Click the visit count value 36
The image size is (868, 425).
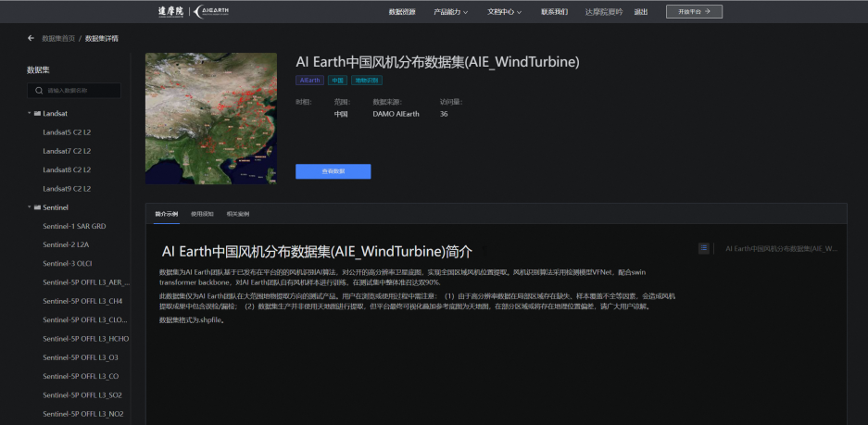(444, 114)
